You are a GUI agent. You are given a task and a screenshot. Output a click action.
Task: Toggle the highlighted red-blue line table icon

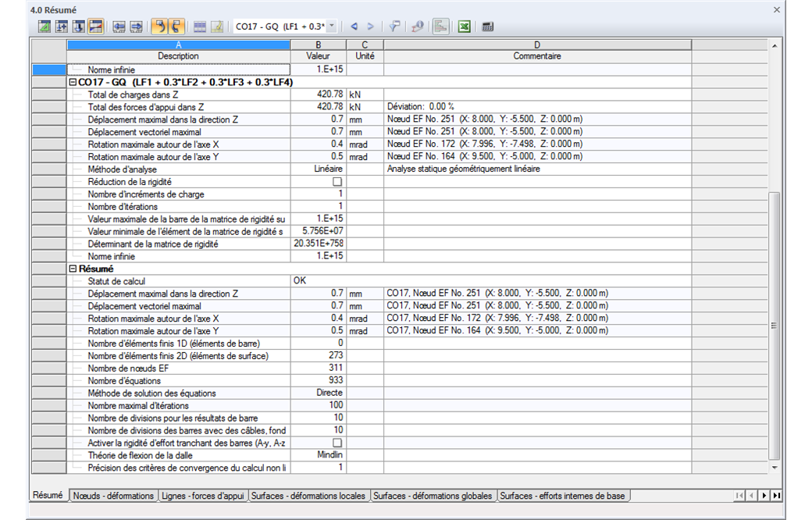point(96,27)
